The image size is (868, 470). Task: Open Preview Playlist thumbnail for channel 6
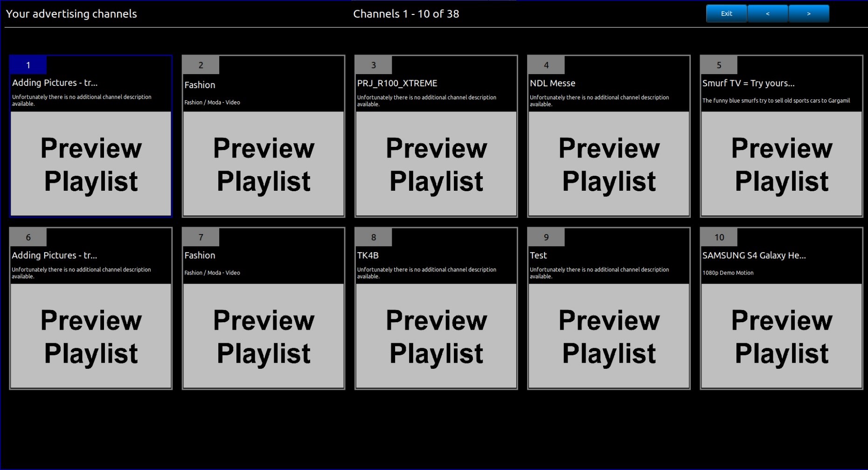pos(91,336)
